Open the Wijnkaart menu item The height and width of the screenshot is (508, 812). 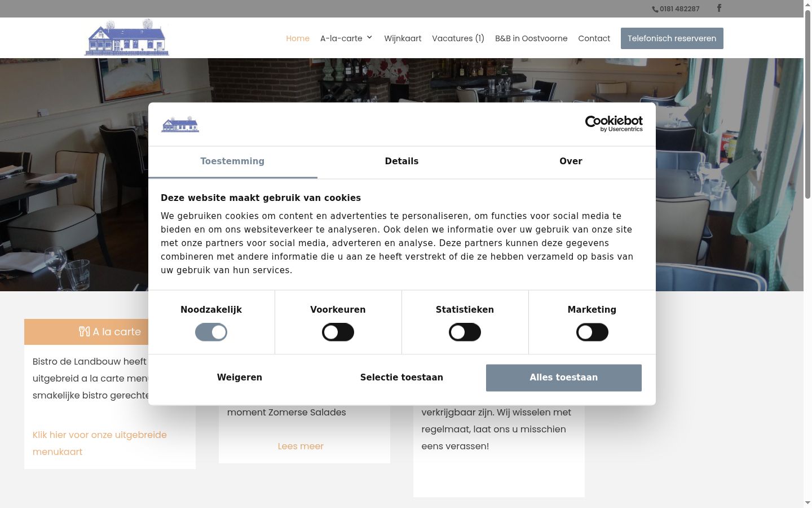click(403, 38)
